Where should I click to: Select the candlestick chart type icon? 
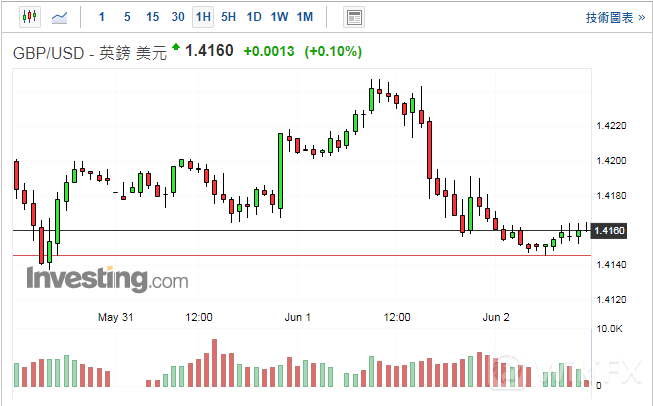coord(28,17)
